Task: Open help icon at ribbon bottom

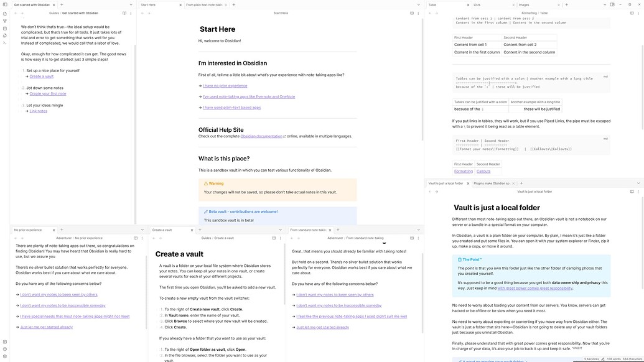Action: [5, 350]
